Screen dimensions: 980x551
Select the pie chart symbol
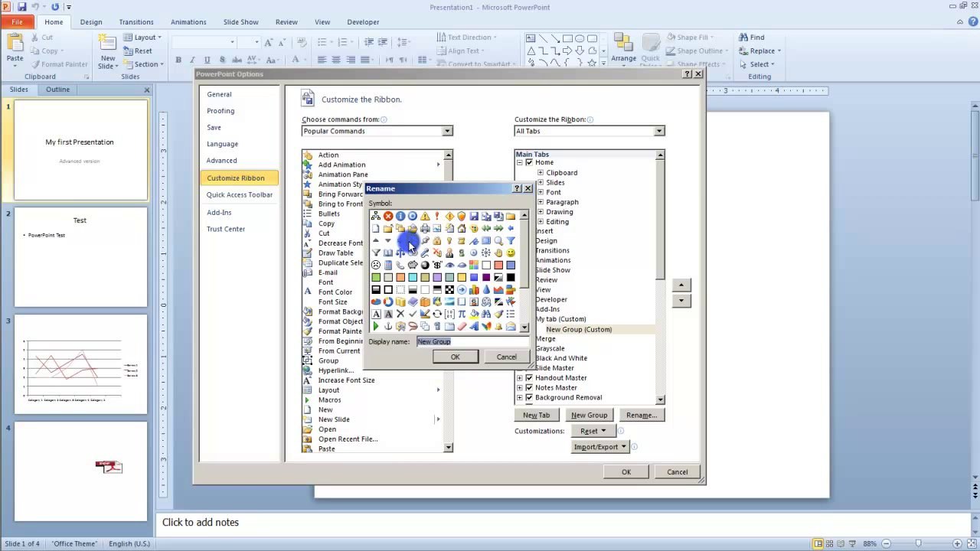tap(376, 302)
